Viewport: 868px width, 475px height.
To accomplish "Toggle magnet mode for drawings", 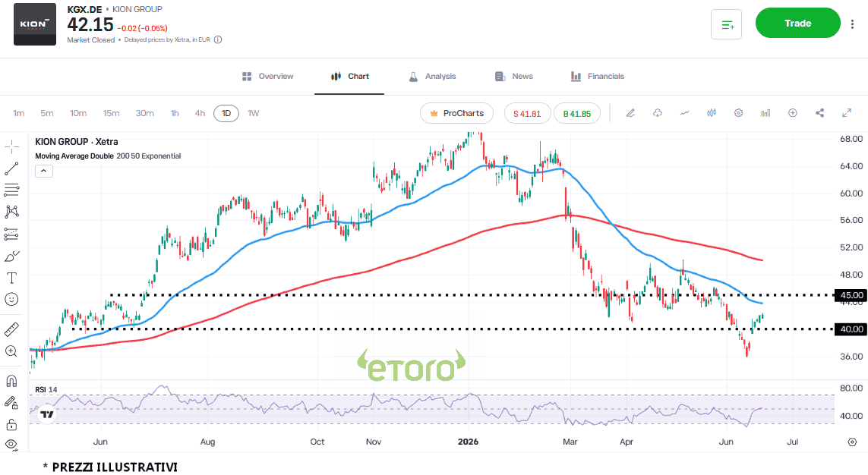I will pyautogui.click(x=11, y=381).
